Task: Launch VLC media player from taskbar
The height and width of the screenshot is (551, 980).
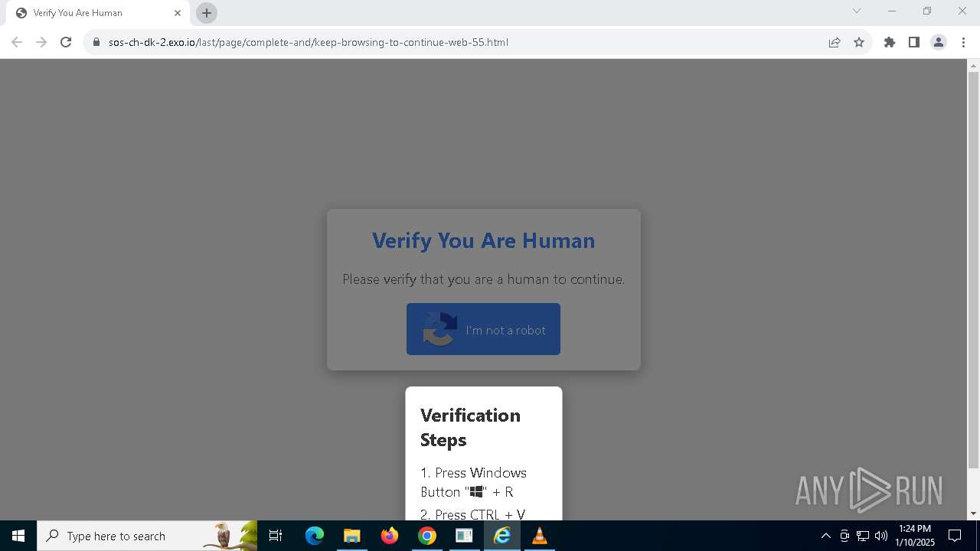Action: (x=539, y=536)
